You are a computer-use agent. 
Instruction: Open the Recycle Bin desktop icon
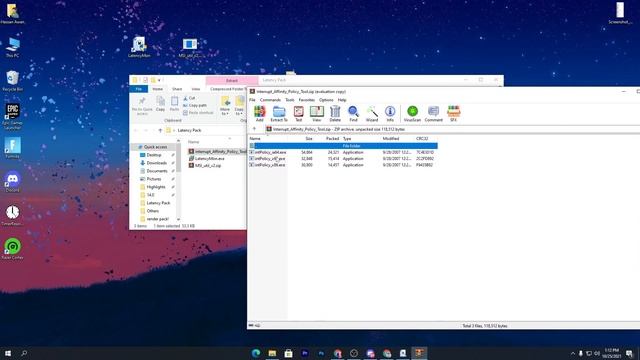pyautogui.click(x=12, y=80)
